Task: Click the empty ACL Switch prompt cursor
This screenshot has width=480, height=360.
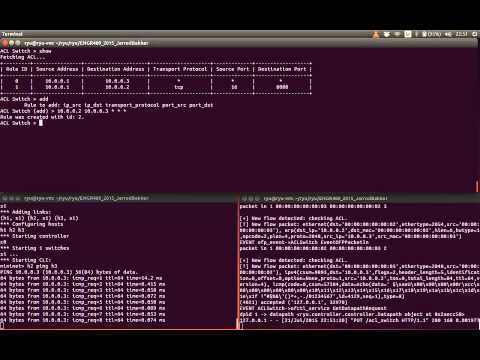Action: tap(41, 123)
